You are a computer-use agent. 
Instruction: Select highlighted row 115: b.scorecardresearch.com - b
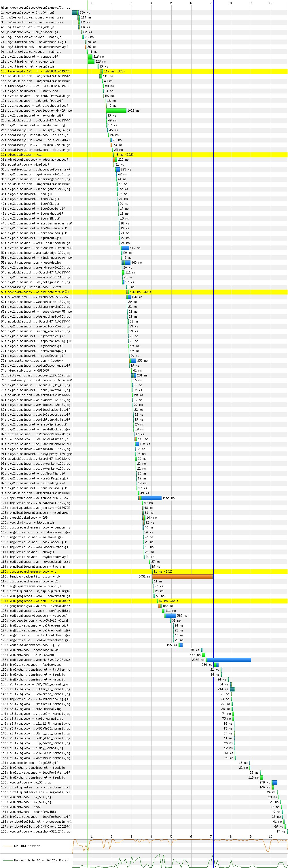coord(144,571)
